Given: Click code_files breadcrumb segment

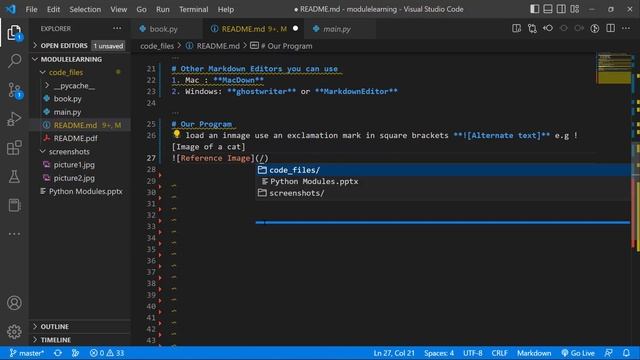Looking at the screenshot, I should pyautogui.click(x=157, y=46).
